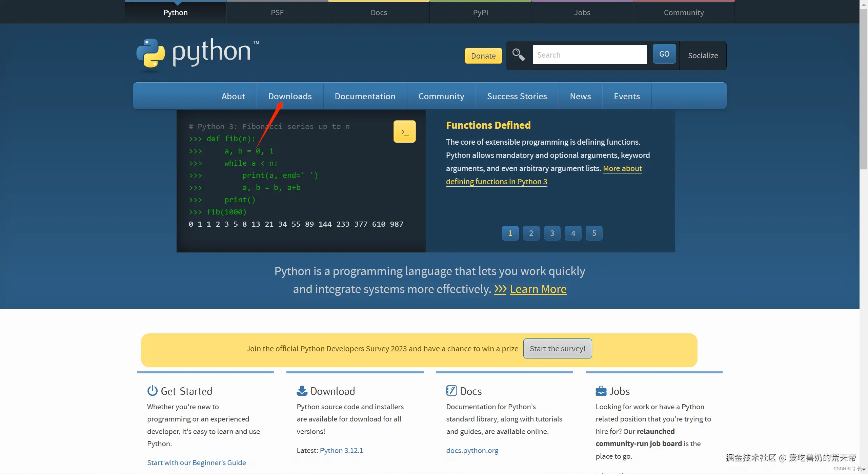Image resolution: width=868 pixels, height=474 pixels.
Task: Expand the Socialize dropdown
Action: coord(703,56)
